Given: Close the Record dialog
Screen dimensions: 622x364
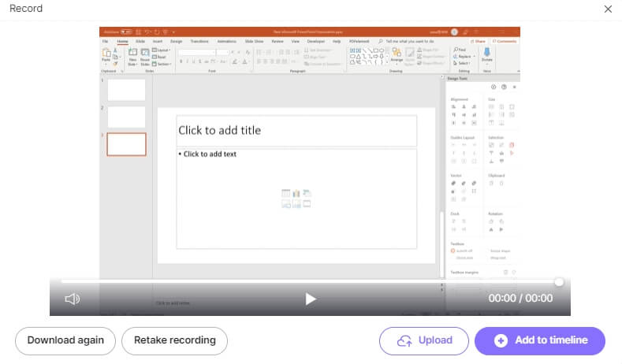Looking at the screenshot, I should pyautogui.click(x=608, y=9).
